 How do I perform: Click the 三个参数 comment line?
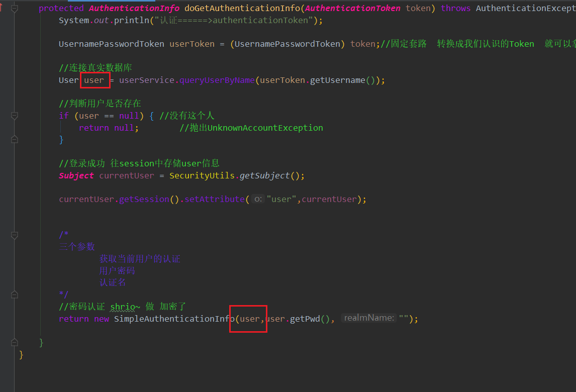[x=77, y=247]
